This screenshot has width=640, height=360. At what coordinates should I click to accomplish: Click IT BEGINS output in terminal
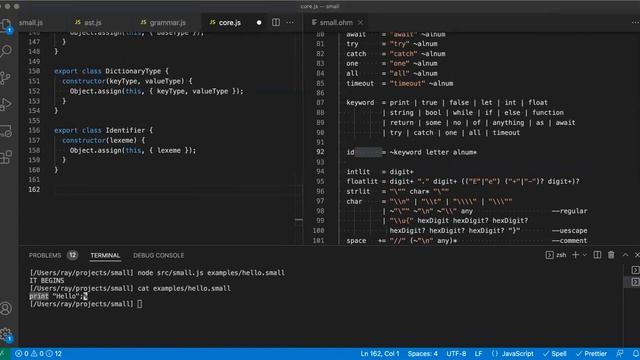click(x=47, y=280)
